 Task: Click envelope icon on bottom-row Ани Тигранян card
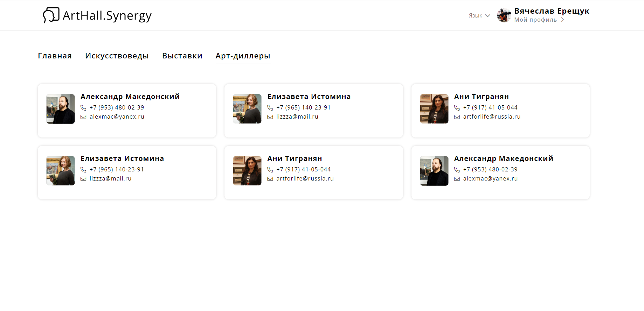(270, 179)
